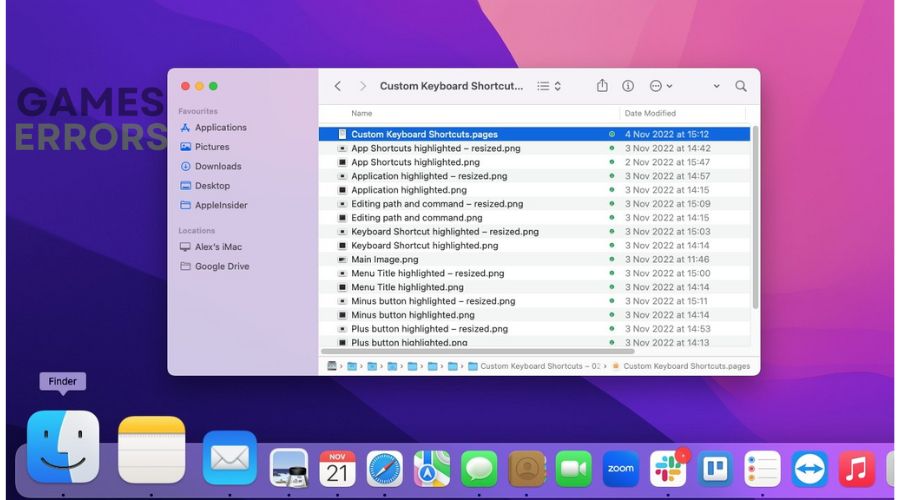Expand the toolbar overflow chevron
The height and width of the screenshot is (500, 900).
[x=716, y=86]
